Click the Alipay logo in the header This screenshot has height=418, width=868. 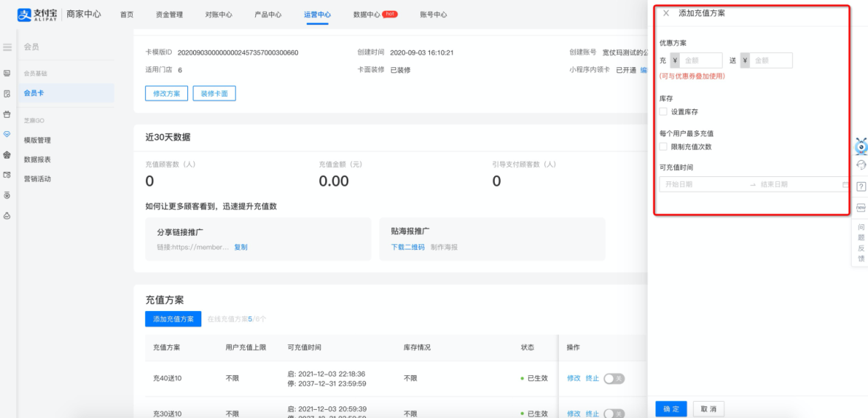click(38, 15)
